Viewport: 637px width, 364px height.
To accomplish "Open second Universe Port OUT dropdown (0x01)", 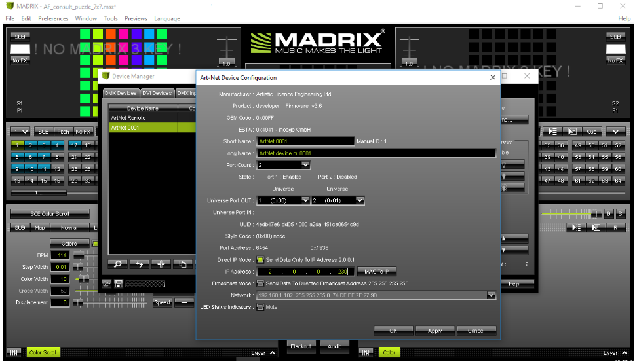I will [360, 200].
